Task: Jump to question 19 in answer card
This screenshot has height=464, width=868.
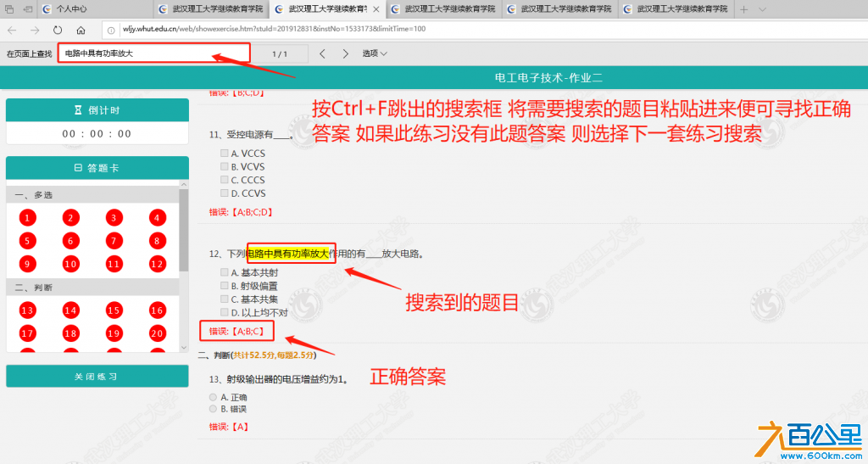Action: point(114,333)
